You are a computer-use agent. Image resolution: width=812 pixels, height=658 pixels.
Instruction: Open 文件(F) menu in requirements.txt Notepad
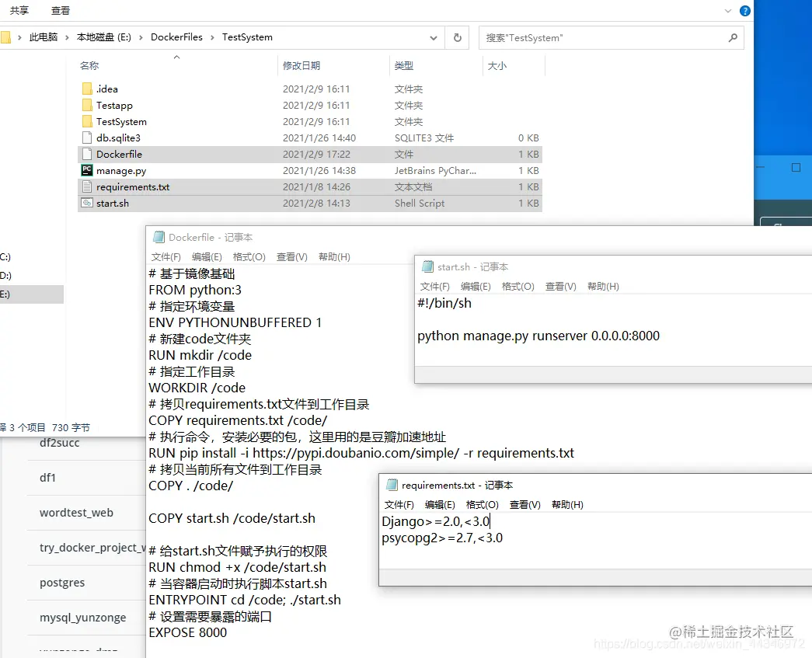[x=399, y=505]
